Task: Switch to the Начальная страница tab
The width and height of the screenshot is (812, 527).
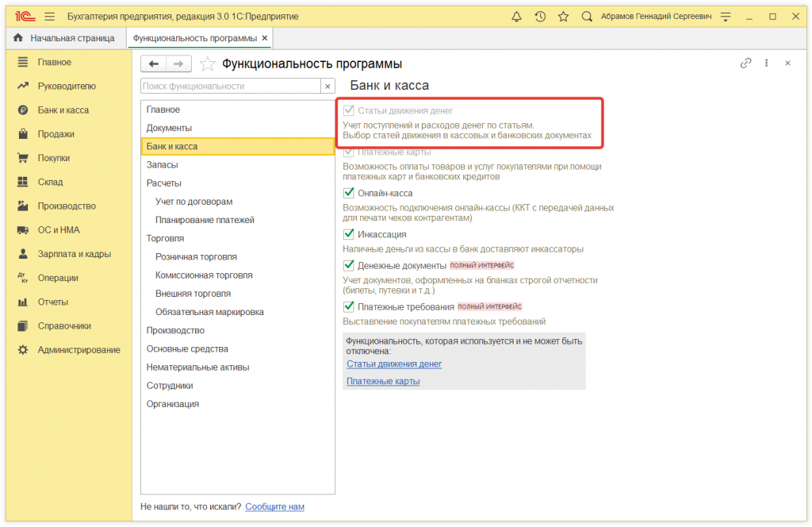Action: coord(72,38)
